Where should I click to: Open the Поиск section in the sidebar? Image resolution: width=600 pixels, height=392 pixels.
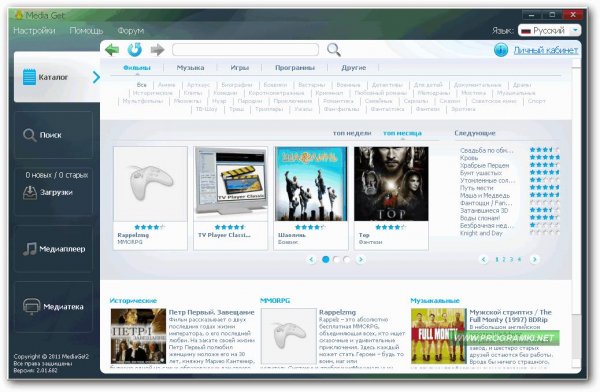(54, 135)
